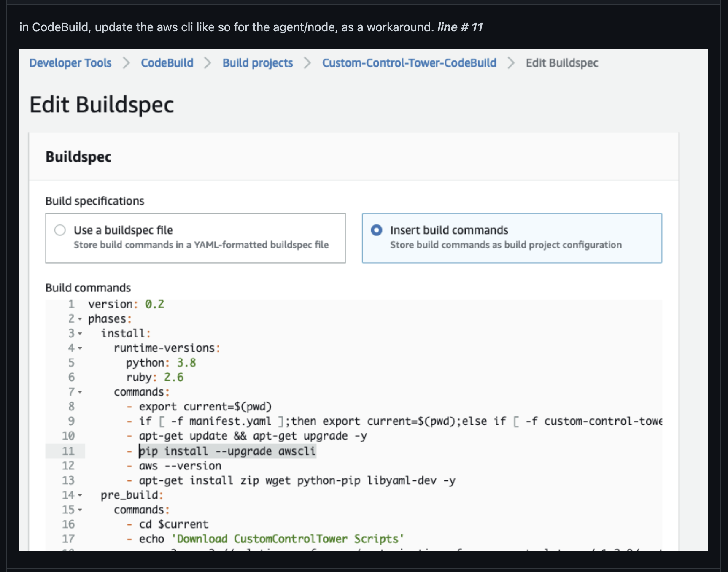The image size is (728, 572).
Task: Click line number 11 in the gutter
Action: tap(68, 451)
